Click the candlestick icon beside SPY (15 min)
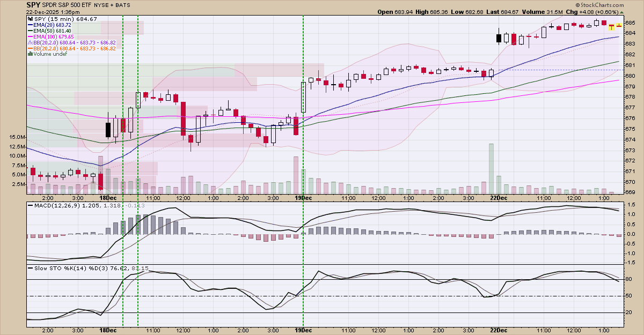 31,19
